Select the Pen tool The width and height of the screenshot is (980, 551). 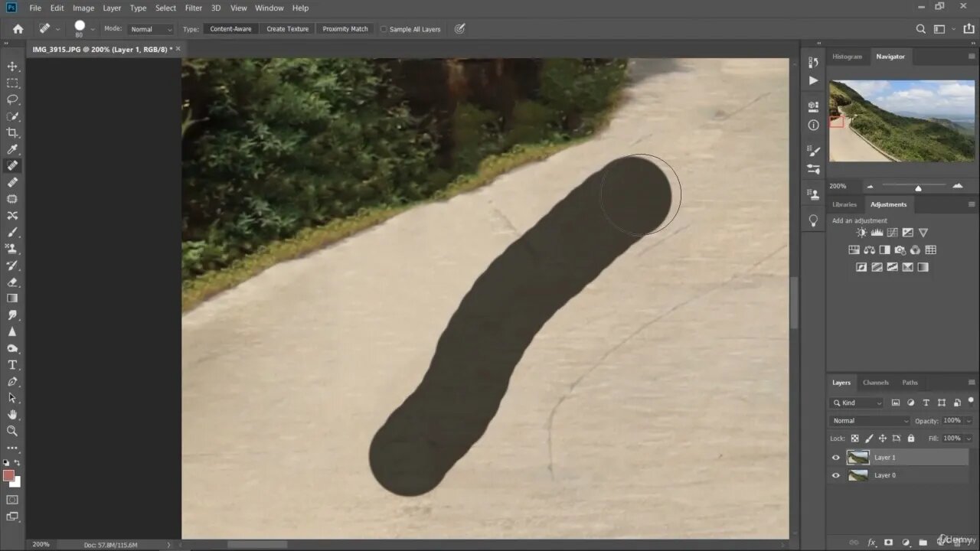[x=12, y=381]
